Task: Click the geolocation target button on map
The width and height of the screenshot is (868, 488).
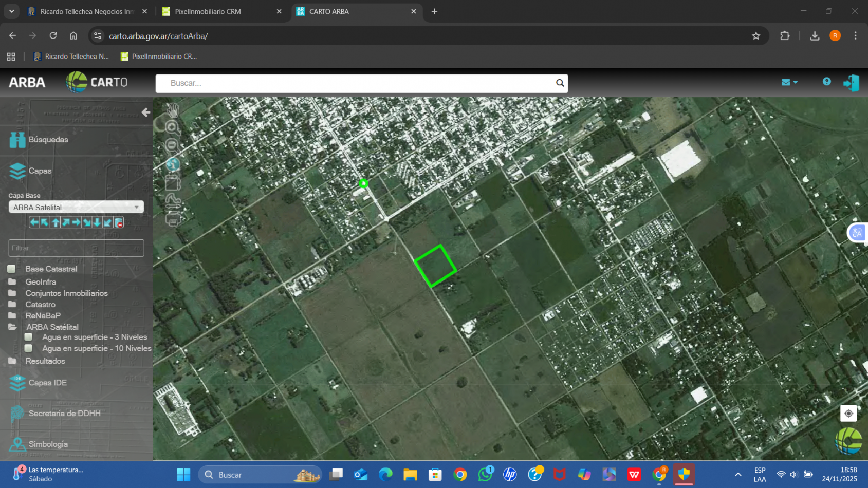Action: (x=848, y=413)
